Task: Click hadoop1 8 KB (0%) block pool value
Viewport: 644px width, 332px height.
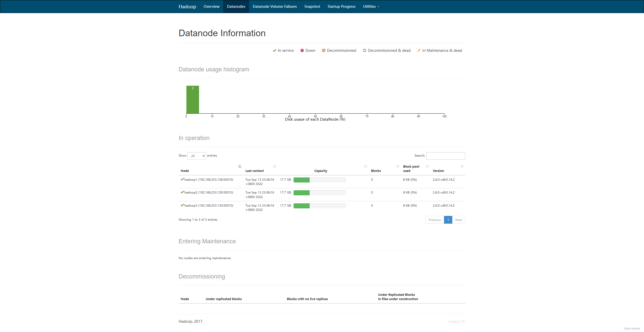Action: coord(410,180)
